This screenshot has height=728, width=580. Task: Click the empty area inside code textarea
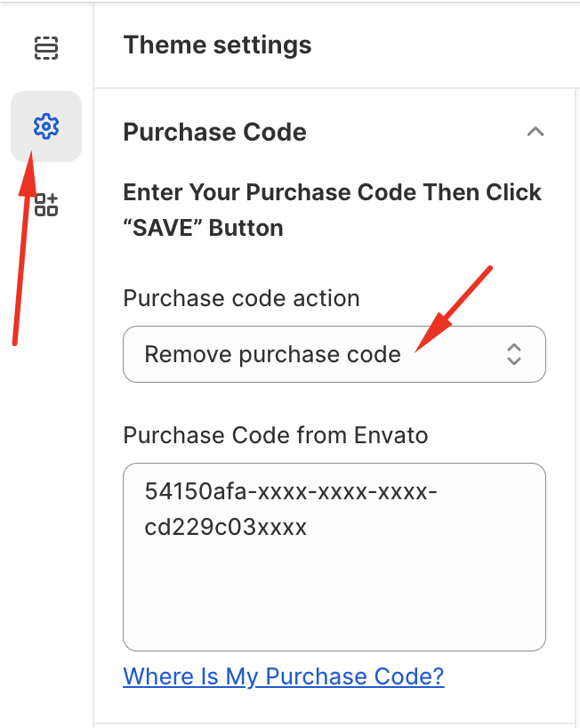click(334, 596)
